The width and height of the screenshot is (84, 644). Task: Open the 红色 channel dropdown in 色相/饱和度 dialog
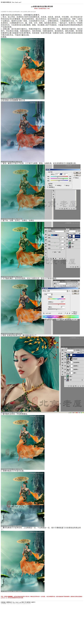tap(48, 294)
